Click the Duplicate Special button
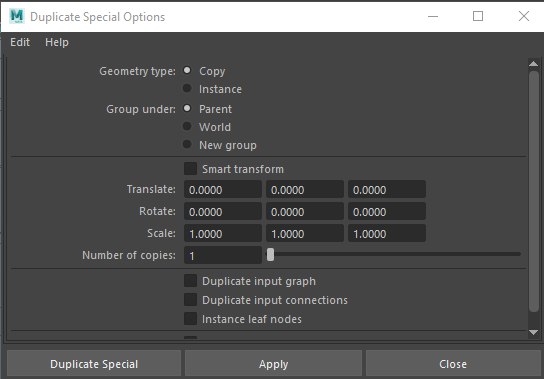 (x=94, y=364)
